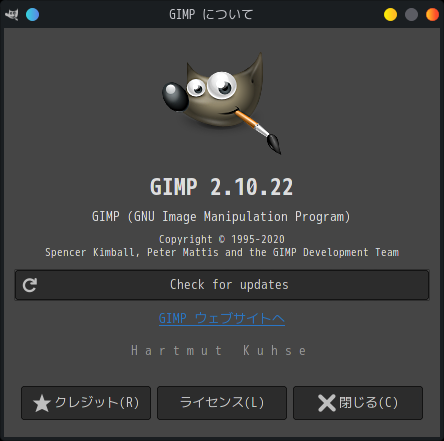Image resolution: width=444 pixels, height=441 pixels.
Task: Click the gray maximize circle
Action: pos(411,15)
